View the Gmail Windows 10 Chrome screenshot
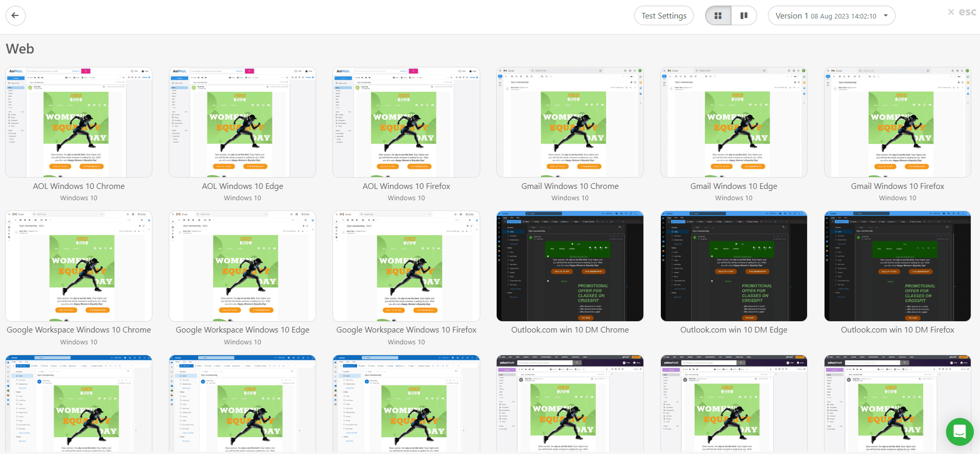 (x=570, y=123)
